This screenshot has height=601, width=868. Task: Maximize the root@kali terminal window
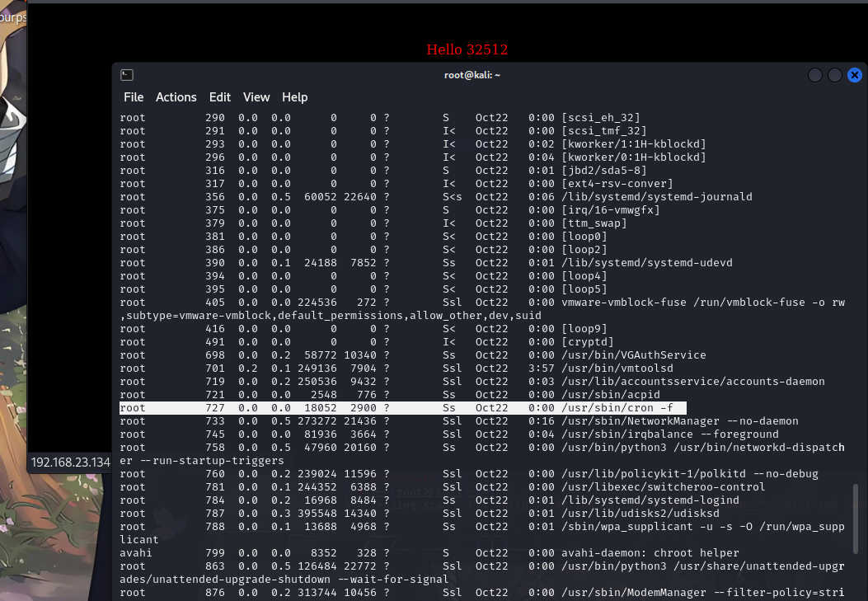tap(835, 75)
